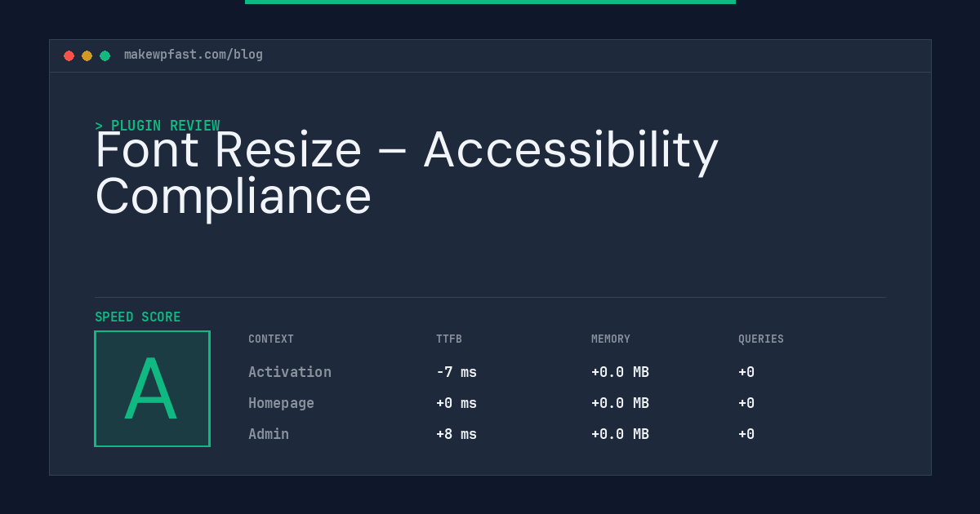Click the Activation queries '+0' value
980x514 pixels.
coord(746,372)
